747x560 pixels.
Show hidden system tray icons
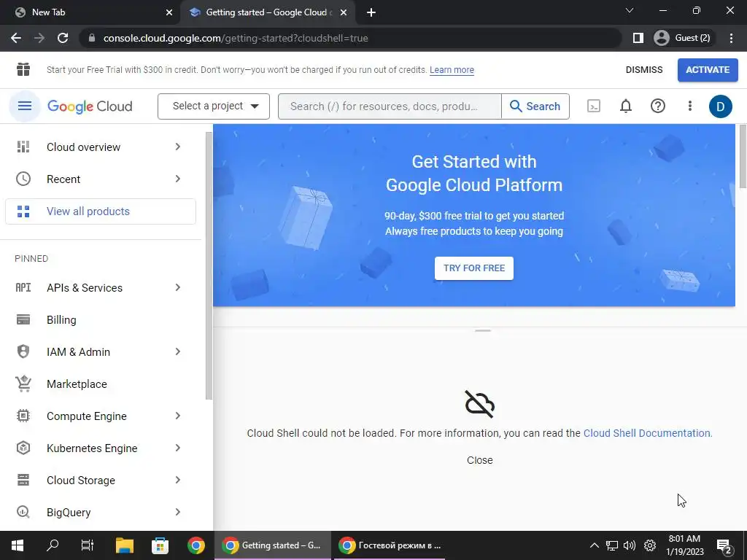tap(594, 545)
